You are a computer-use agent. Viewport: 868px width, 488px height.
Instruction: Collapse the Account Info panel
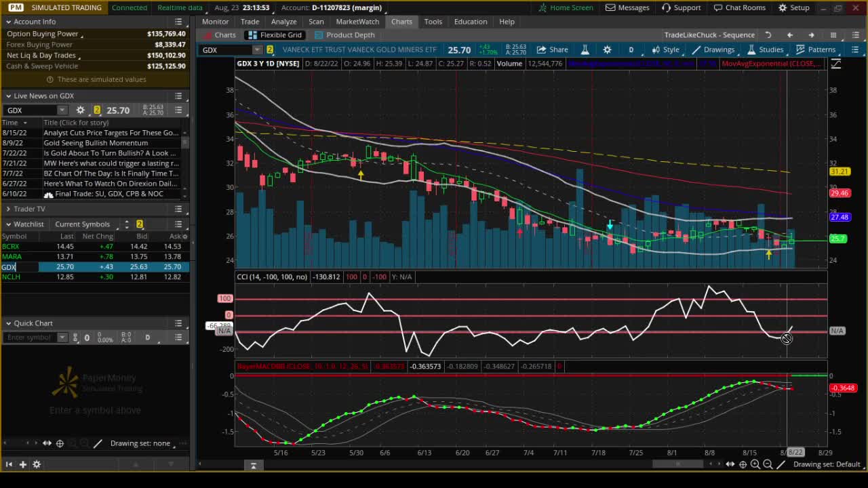[8, 22]
